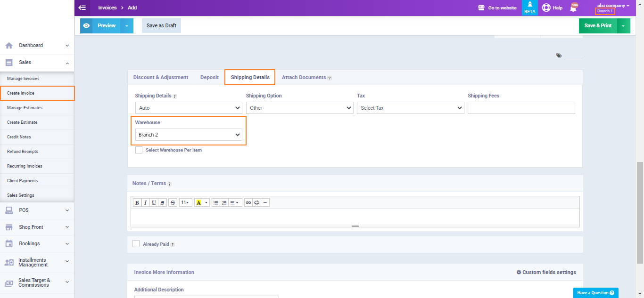The image size is (644, 298).
Task: Click into the Shipping Fees field
Action: point(521,108)
